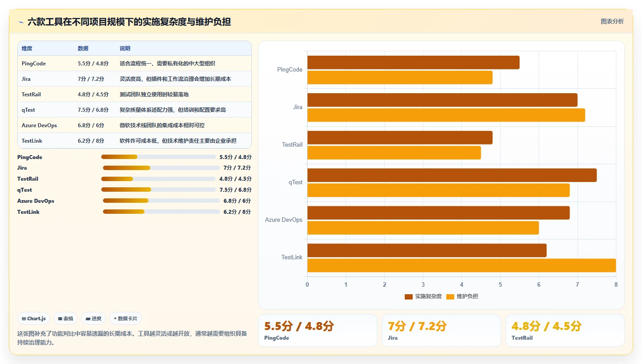Click the lightning icon beside the chart title
Viewport: 642px width, 364px height.
pyautogui.click(x=21, y=22)
